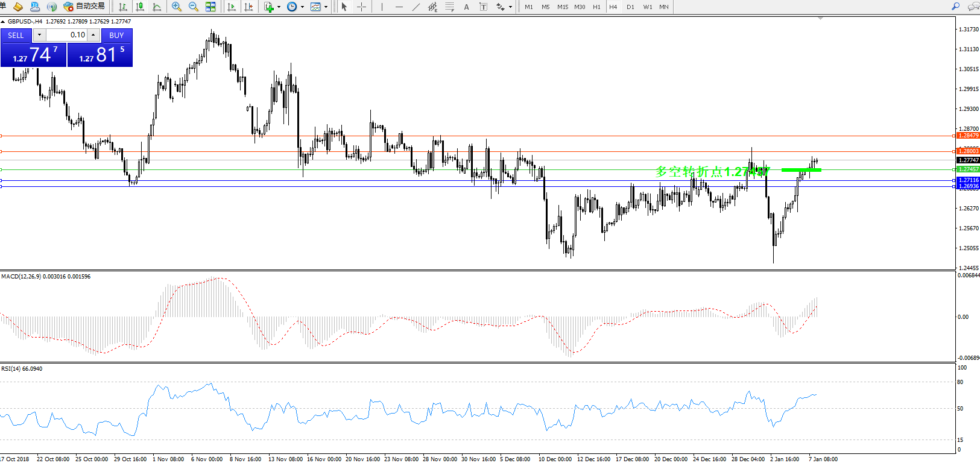The height and width of the screenshot is (463, 980).
Task: Zoom in on the chart
Action: tap(177, 7)
